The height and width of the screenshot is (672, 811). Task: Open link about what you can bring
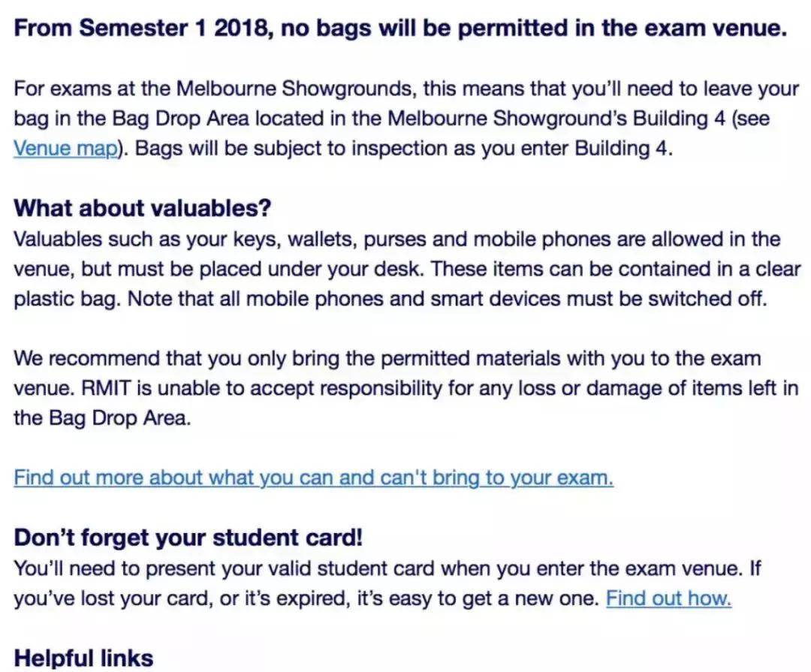coord(313,478)
